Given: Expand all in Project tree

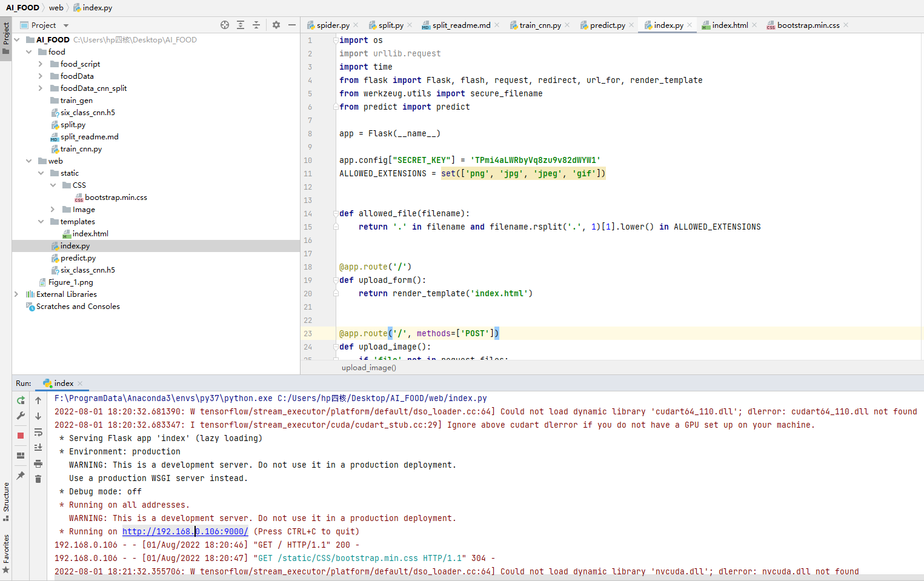Looking at the screenshot, I should click(x=241, y=25).
